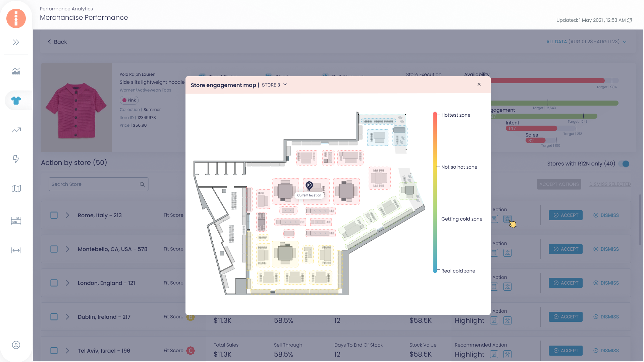Image resolution: width=644 pixels, height=362 pixels.
Task: Toggle Stores with R12N only switch
Action: click(x=624, y=164)
